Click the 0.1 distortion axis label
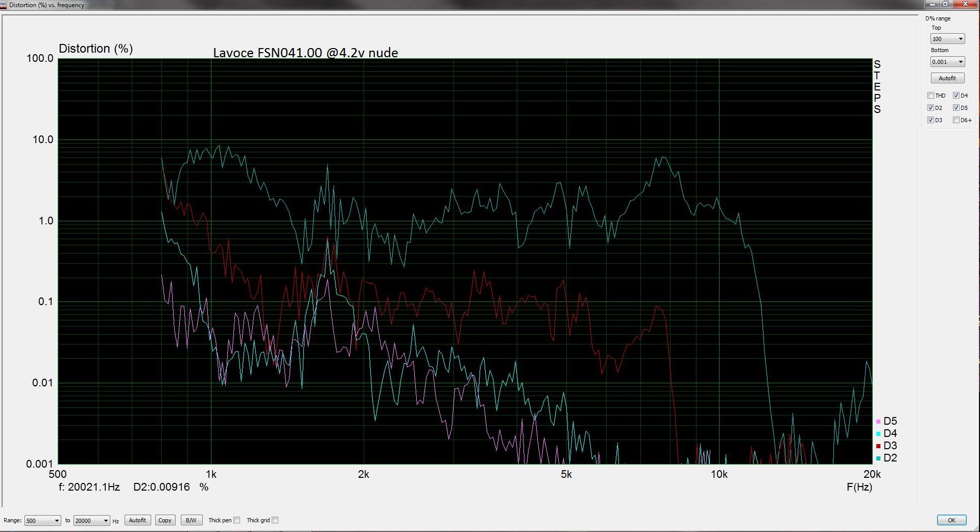Viewport: 980px width, 532px height. coord(46,302)
